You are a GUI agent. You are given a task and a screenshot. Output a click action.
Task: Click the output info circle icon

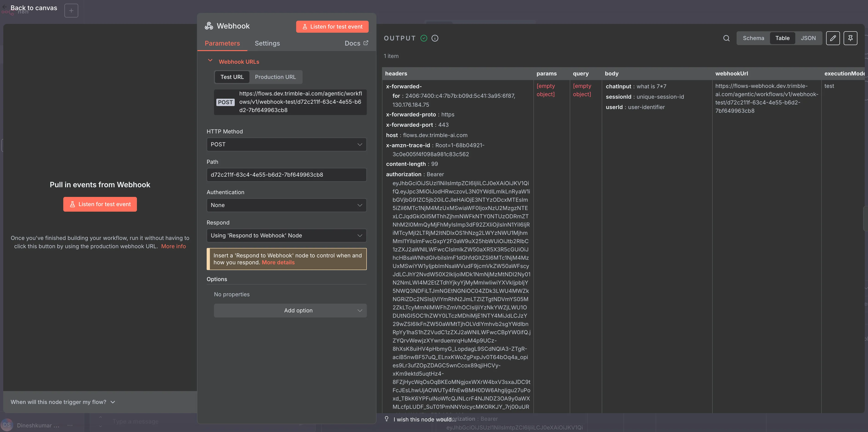435,38
